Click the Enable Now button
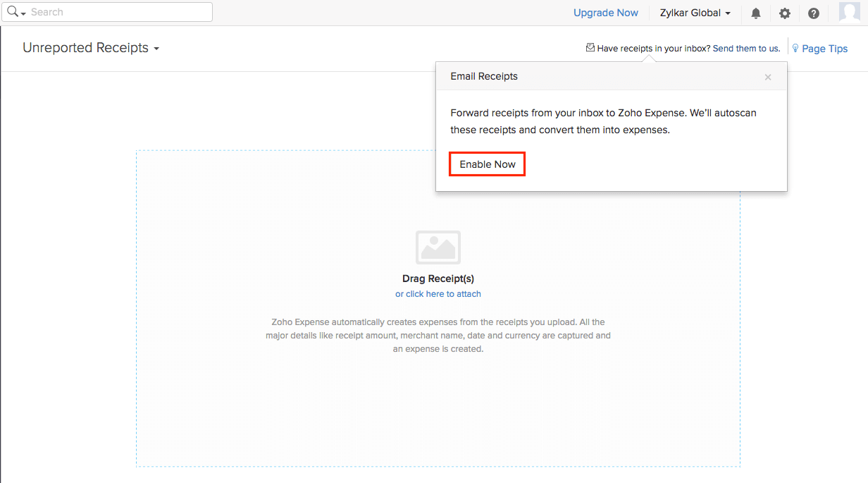 click(x=488, y=164)
